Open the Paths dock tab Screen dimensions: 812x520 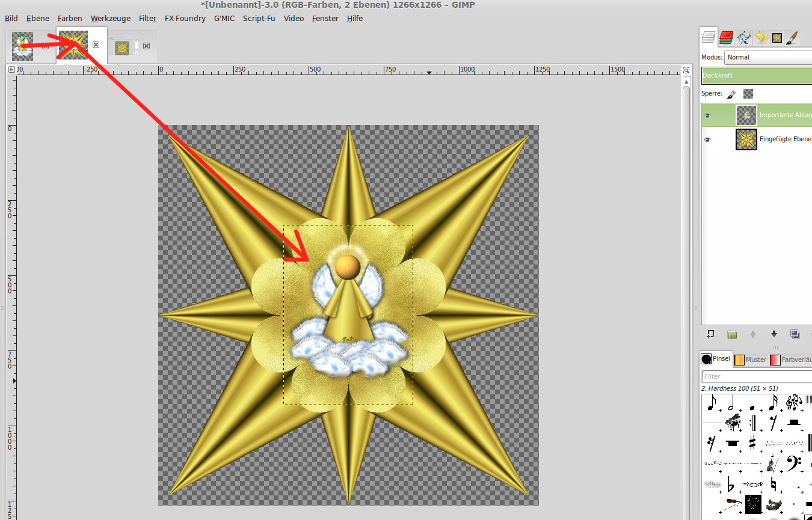pyautogui.click(x=743, y=38)
